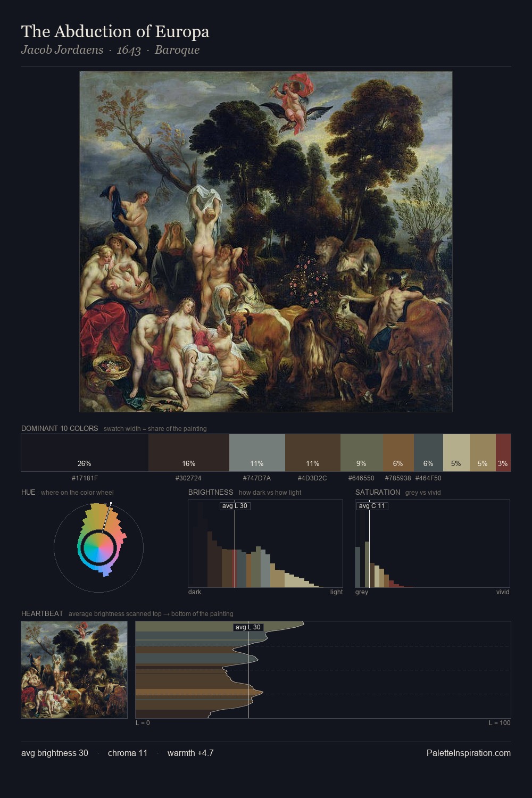
Task: Click the 'SATURATION' section heading
Action: (378, 492)
